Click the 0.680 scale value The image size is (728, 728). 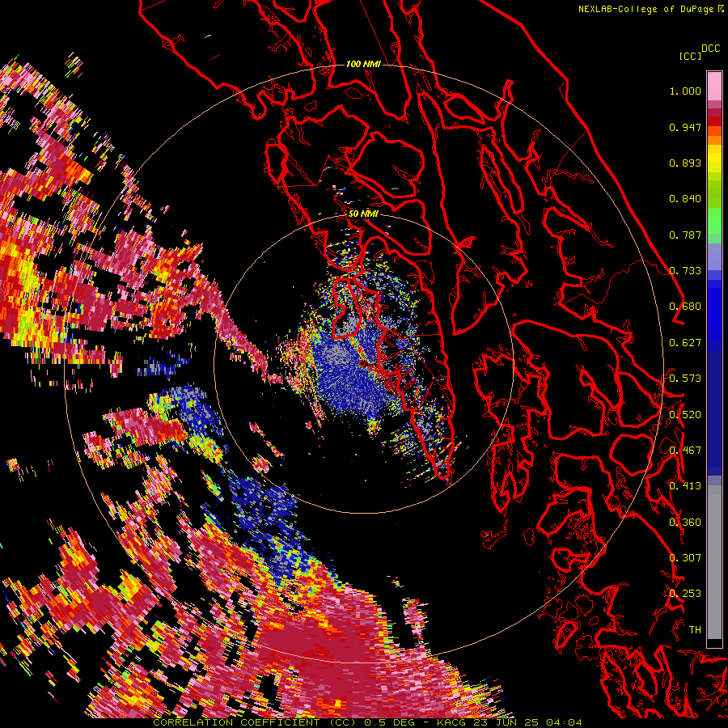pos(685,307)
